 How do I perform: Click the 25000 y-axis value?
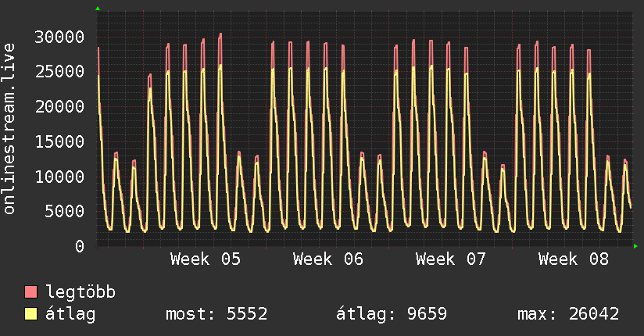pos(61,72)
